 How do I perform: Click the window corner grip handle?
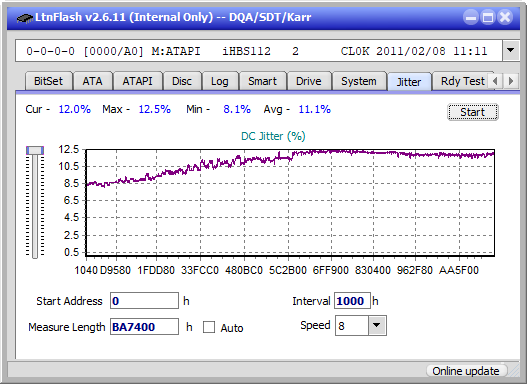coord(514,371)
